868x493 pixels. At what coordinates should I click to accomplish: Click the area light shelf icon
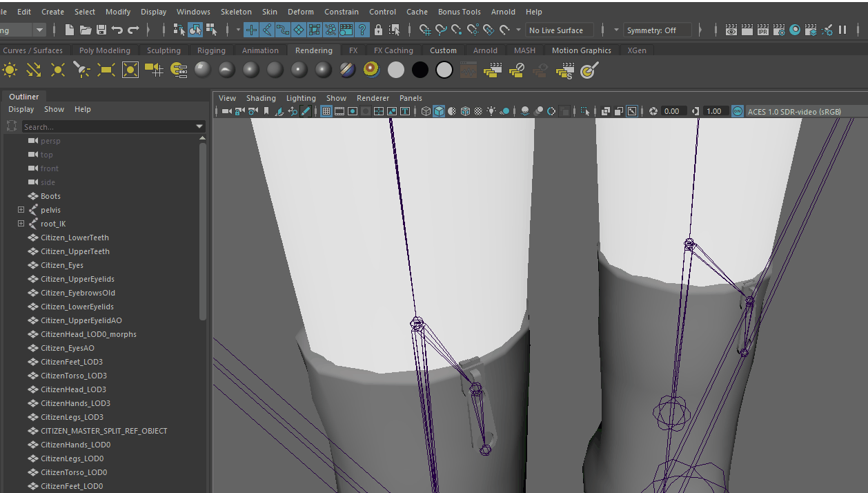tap(106, 70)
